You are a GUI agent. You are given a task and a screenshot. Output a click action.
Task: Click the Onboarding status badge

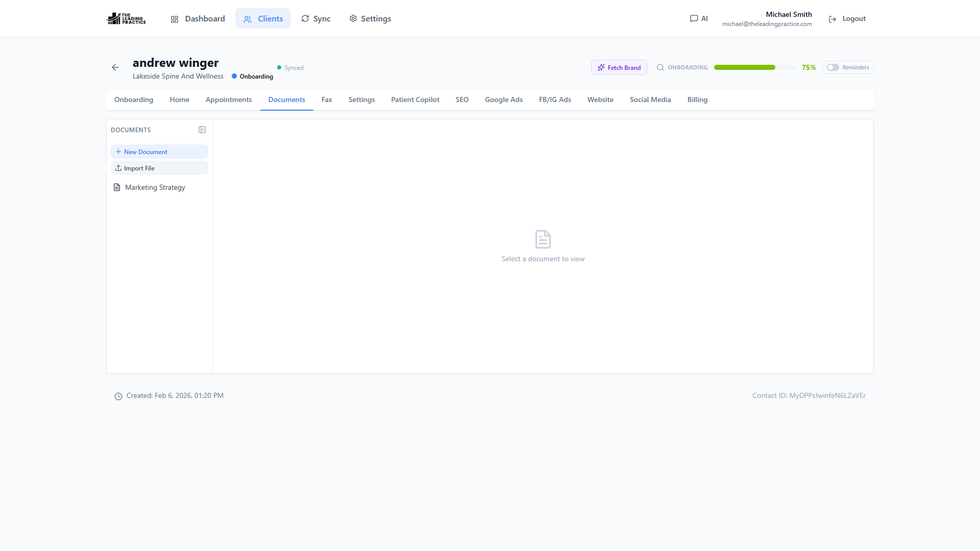click(x=252, y=77)
